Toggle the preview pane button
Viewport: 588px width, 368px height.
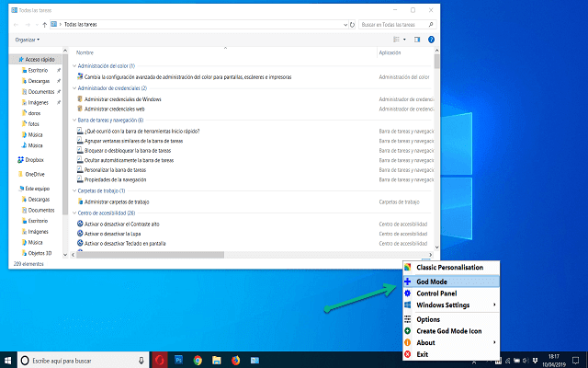pos(417,40)
